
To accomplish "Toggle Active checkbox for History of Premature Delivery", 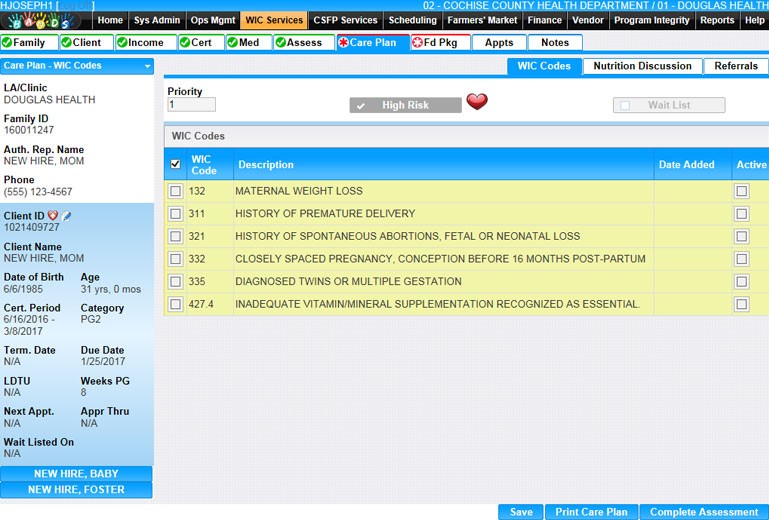I will pos(741,214).
